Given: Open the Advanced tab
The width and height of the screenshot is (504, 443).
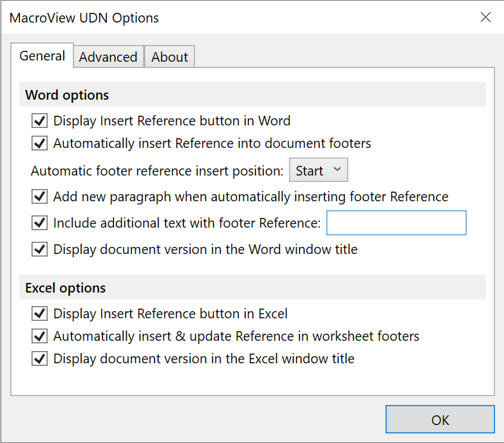Looking at the screenshot, I should (x=108, y=57).
